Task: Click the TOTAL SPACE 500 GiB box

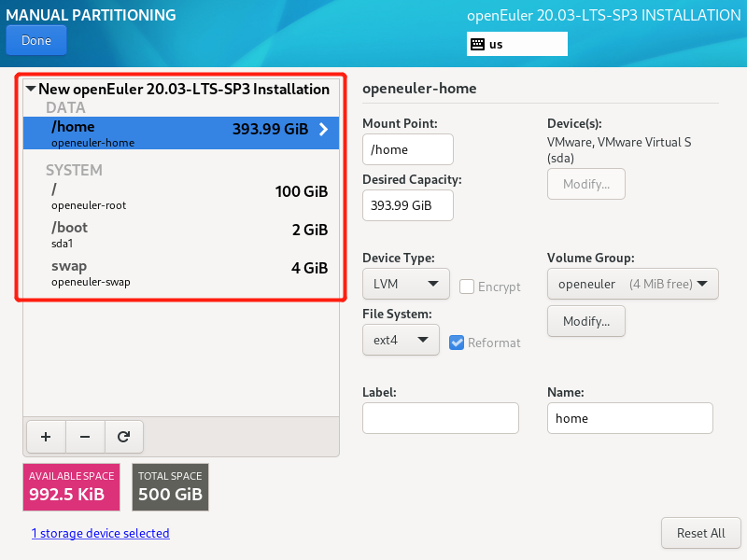Action: [170, 487]
